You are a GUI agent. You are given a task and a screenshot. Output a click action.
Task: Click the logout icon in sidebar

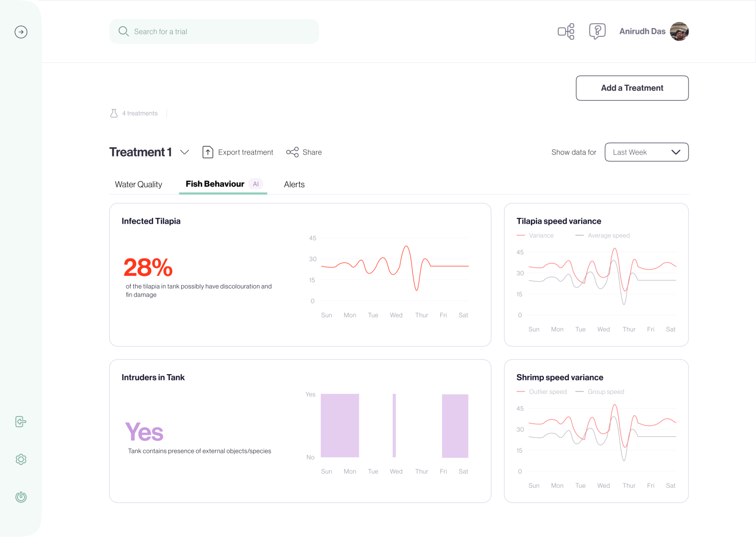[x=21, y=421]
